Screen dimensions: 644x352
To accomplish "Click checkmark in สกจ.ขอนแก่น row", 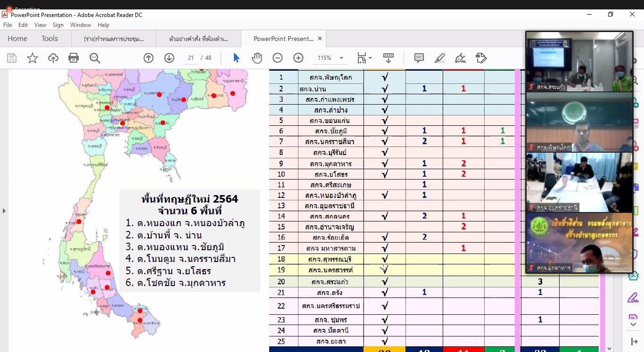I will click(x=385, y=121).
